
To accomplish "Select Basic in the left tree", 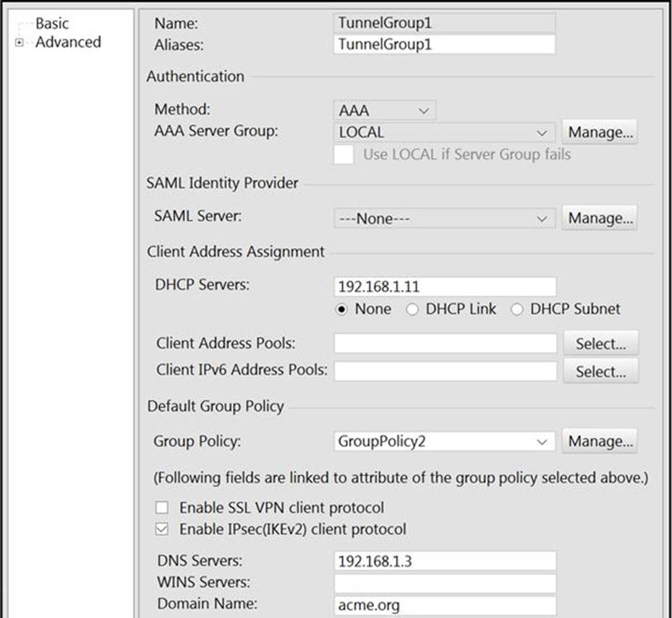I will tap(52, 23).
